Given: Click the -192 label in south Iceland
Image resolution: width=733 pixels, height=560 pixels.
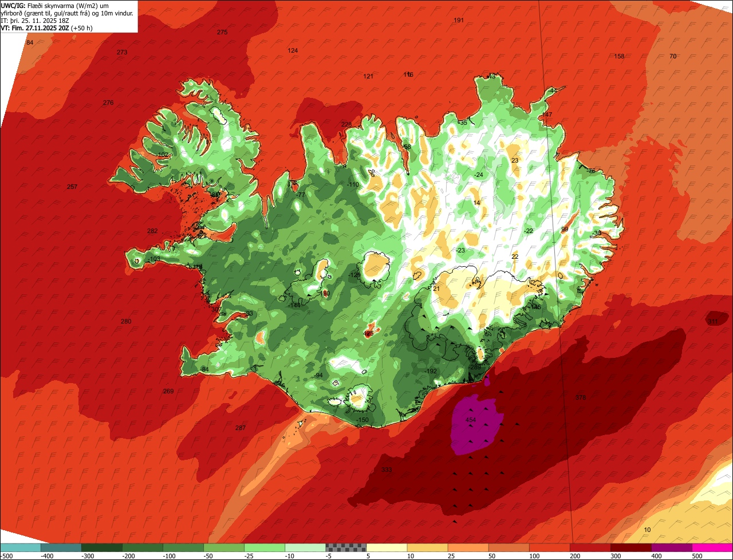Looking at the screenshot, I should pyautogui.click(x=431, y=372).
